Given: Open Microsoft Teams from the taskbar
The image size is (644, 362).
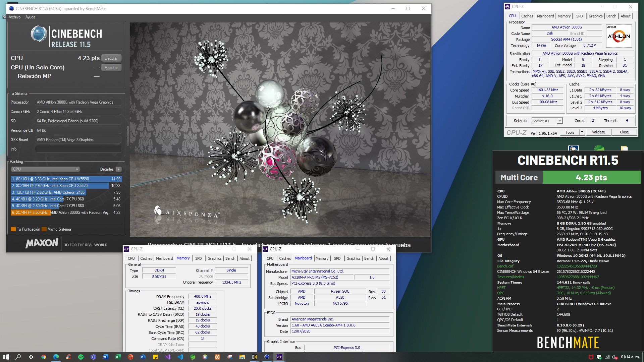Looking at the screenshot, I should tap(93, 357).
